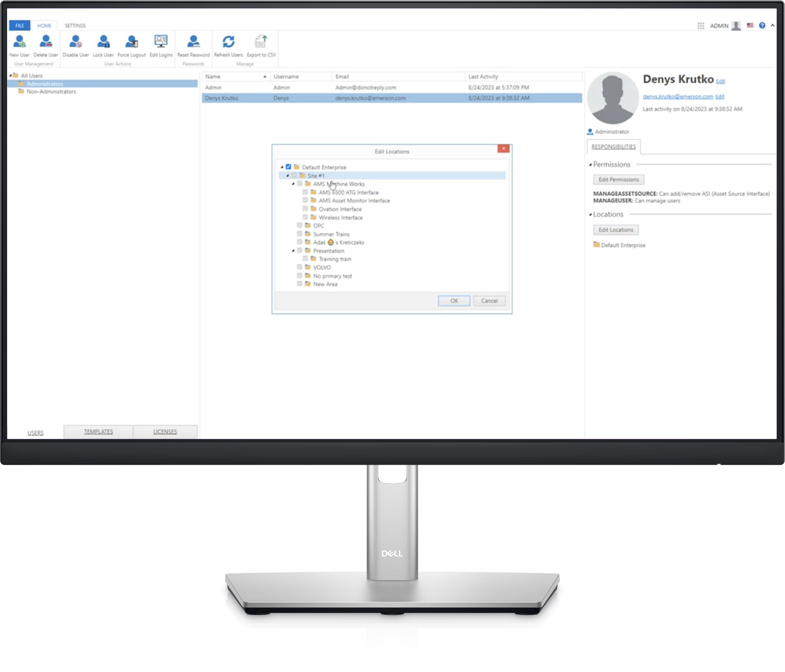Image resolution: width=785 pixels, height=672 pixels.
Task: Collapse the AMS Machine Works node
Action: coord(293,184)
